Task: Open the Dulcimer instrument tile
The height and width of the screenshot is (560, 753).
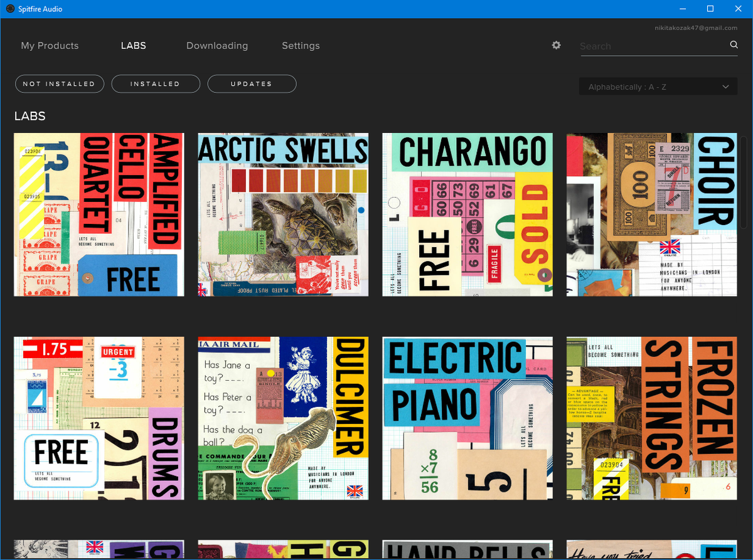Action: (283, 418)
